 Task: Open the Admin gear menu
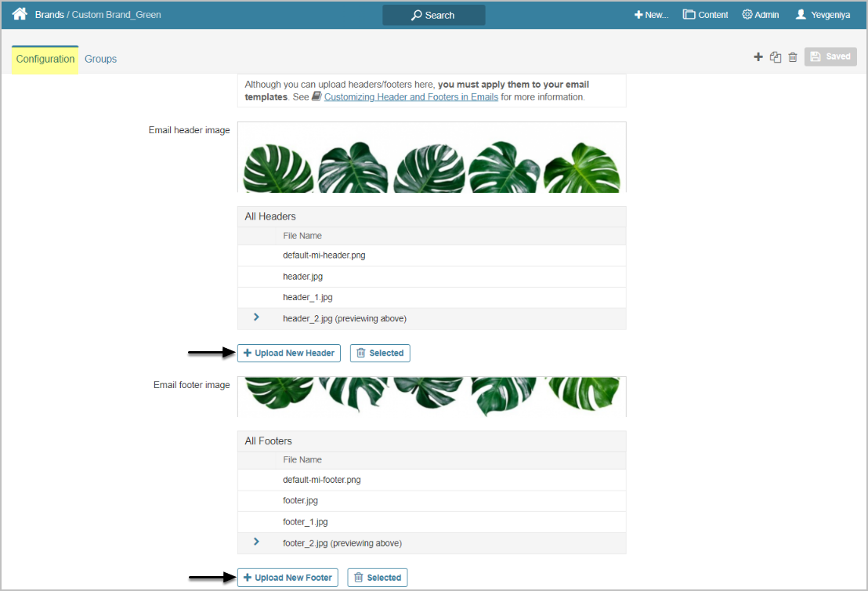click(760, 15)
